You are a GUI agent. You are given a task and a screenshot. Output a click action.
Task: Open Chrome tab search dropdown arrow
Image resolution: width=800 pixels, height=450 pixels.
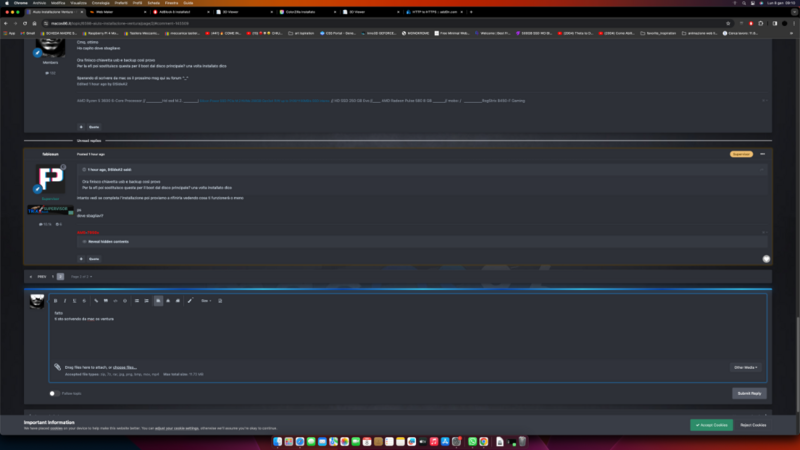click(x=794, y=12)
